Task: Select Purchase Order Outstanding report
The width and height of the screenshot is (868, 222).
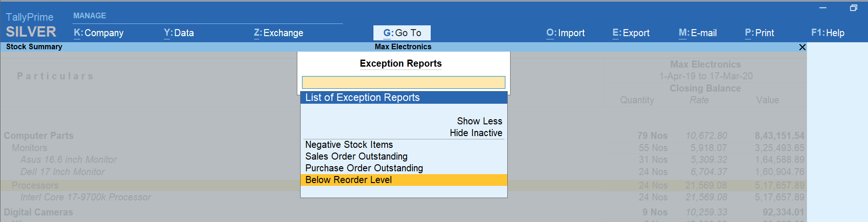Action: [364, 168]
